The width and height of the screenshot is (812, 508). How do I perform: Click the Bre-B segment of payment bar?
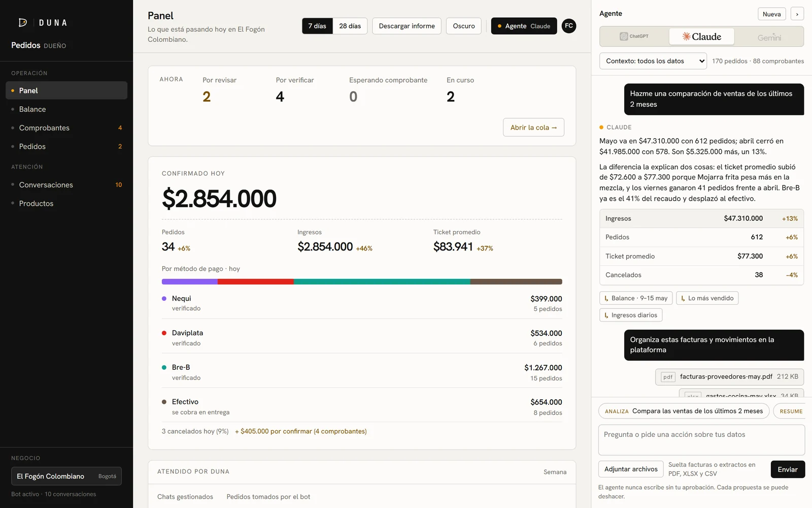click(382, 281)
